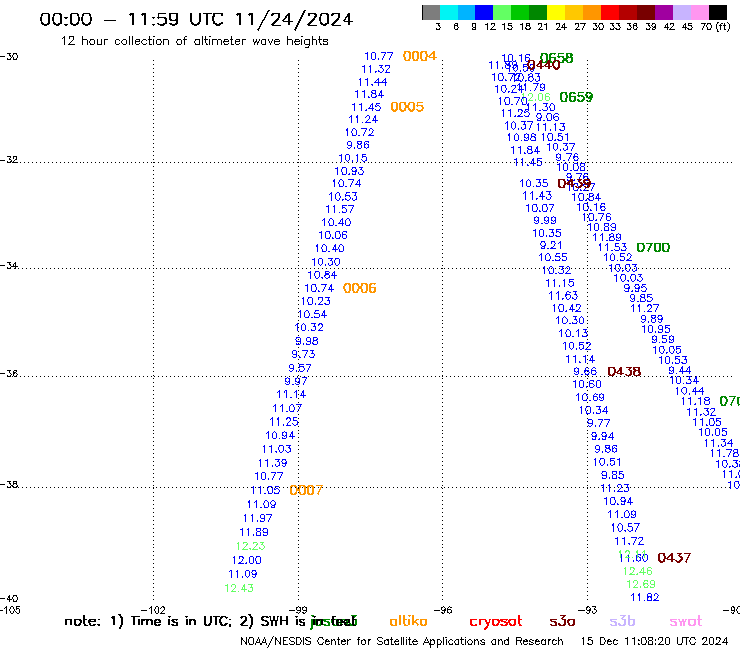Click the swot satellite legend label
Image resolution: width=740 pixels, height=650 pixels.
point(686,622)
